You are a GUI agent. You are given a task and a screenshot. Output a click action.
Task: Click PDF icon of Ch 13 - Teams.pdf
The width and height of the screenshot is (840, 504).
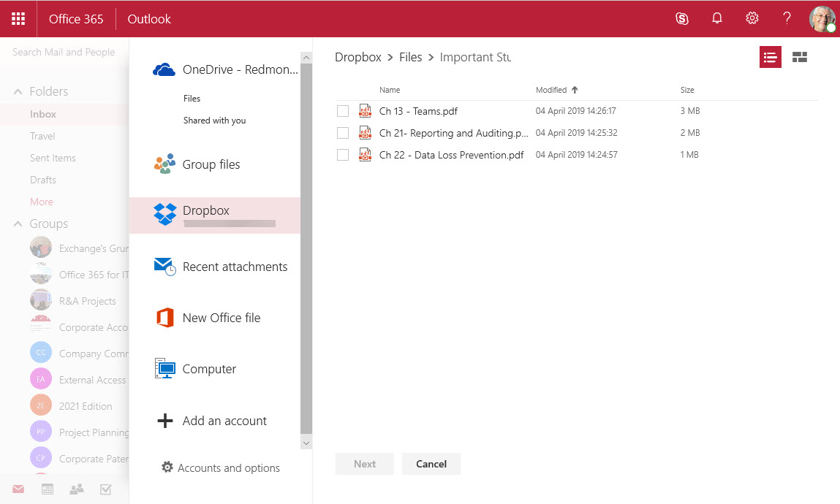tap(366, 111)
